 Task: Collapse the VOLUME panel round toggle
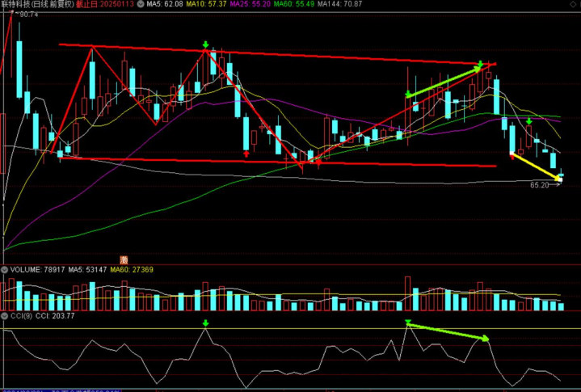(4, 269)
